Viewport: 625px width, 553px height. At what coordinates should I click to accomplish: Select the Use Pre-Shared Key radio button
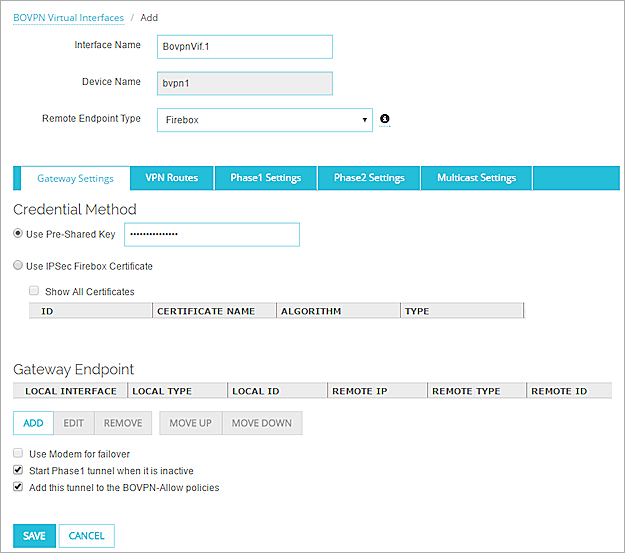(x=19, y=234)
